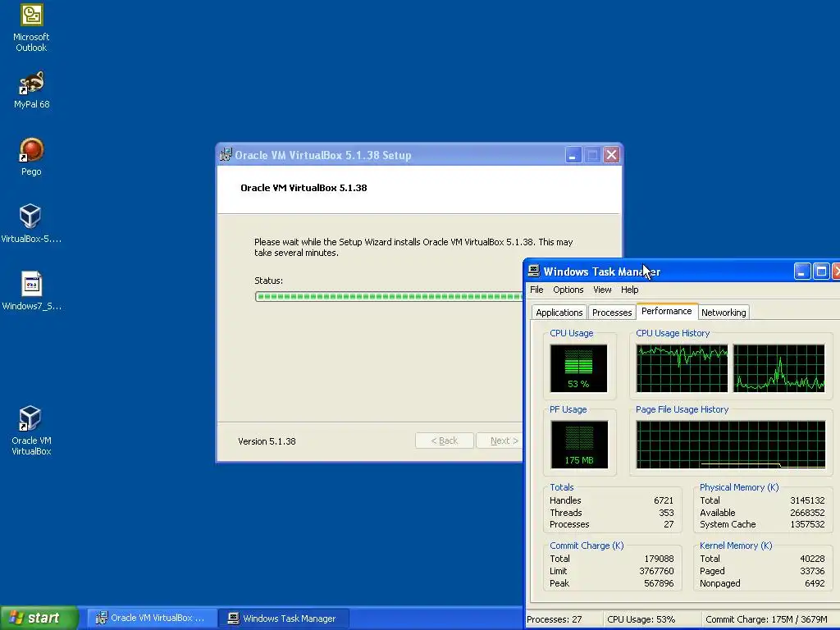Image resolution: width=840 pixels, height=630 pixels.
Task: Minimize the Windows Task Manager window
Action: click(x=802, y=272)
